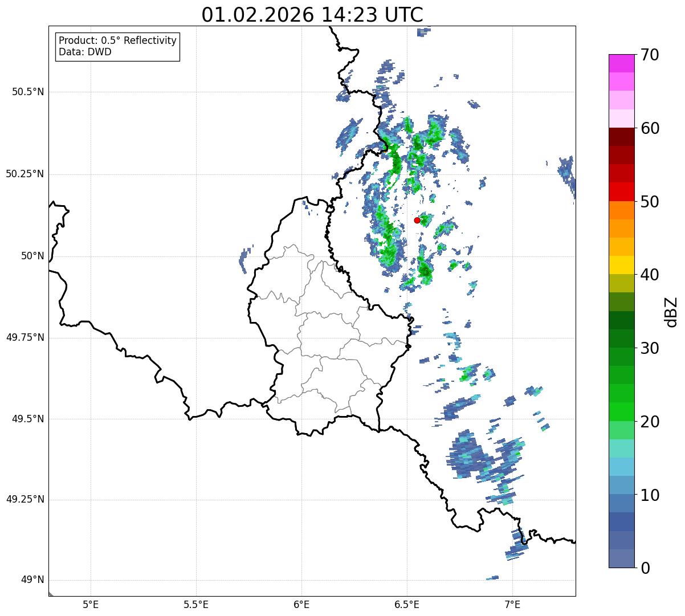Click the colorbar 'dBZ' axis label
This screenshot has width=685, height=616.
671,311
